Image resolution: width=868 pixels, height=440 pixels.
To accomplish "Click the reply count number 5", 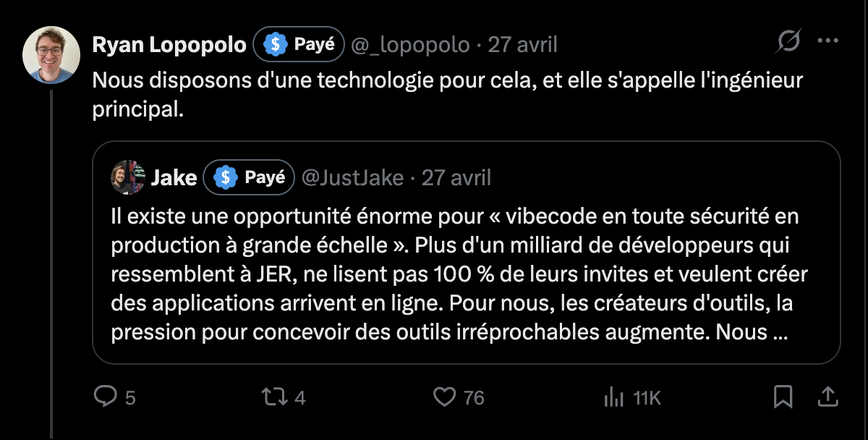I will point(130,397).
